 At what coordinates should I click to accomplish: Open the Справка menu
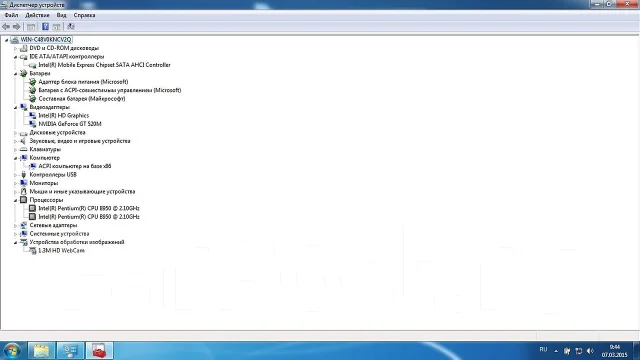pyautogui.click(x=84, y=15)
